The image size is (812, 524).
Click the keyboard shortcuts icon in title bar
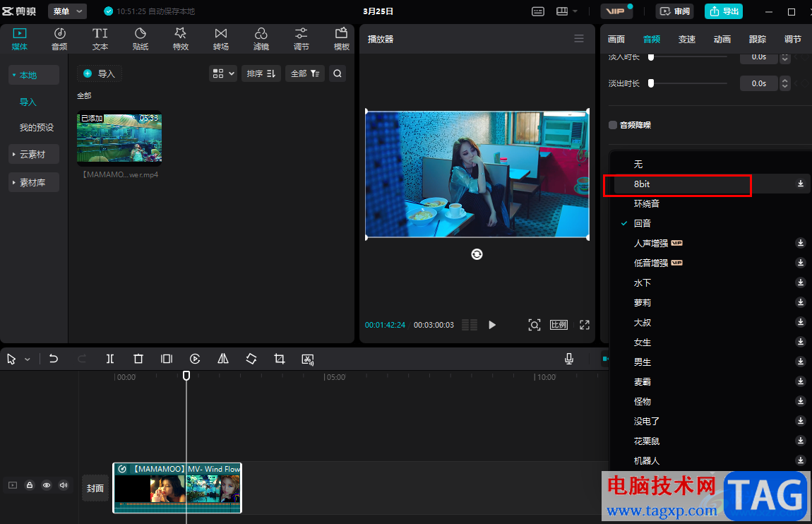click(x=538, y=11)
